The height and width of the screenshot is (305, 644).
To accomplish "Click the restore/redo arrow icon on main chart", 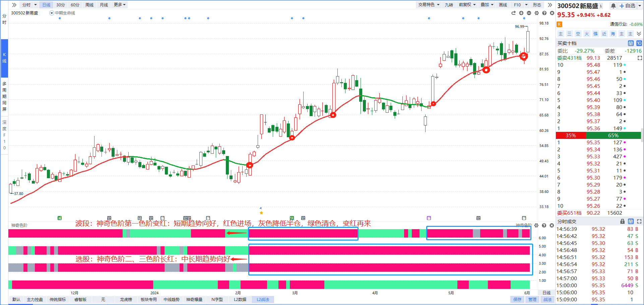I will click(513, 13).
